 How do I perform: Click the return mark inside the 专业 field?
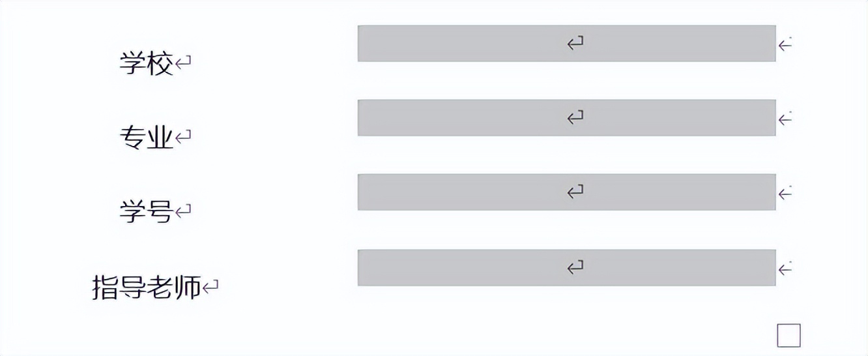tap(575, 118)
